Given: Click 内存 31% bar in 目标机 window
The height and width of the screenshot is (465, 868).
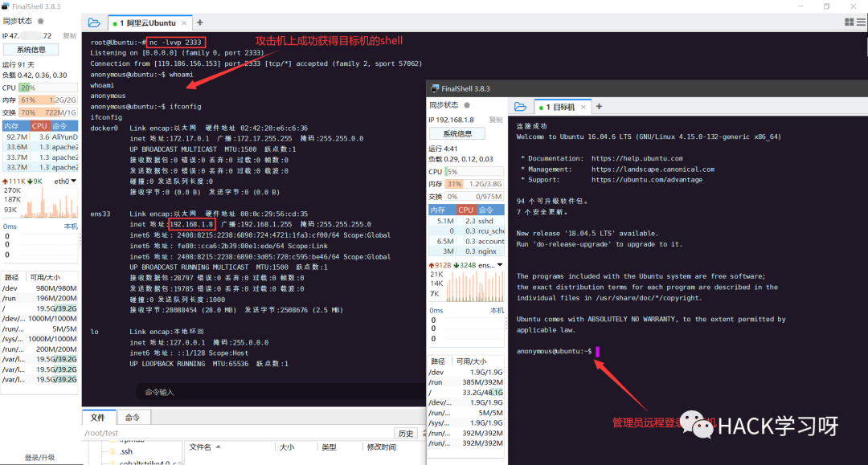Looking at the screenshot, I should tap(474, 184).
